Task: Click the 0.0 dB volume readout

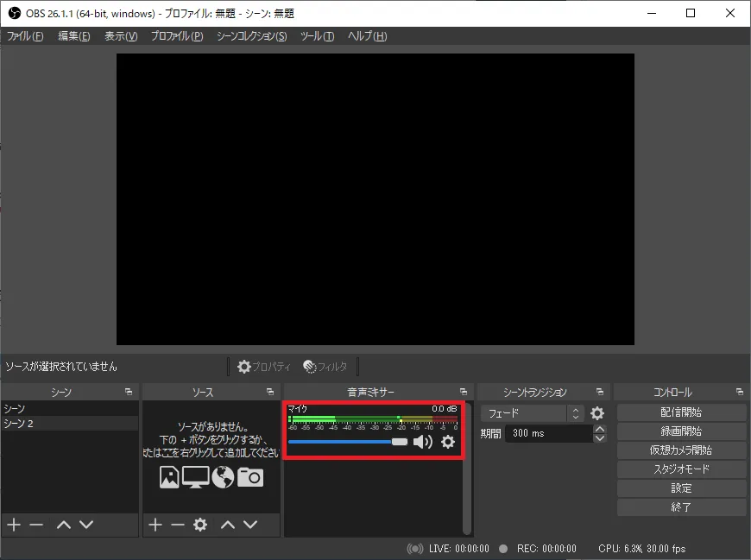Action: point(445,409)
